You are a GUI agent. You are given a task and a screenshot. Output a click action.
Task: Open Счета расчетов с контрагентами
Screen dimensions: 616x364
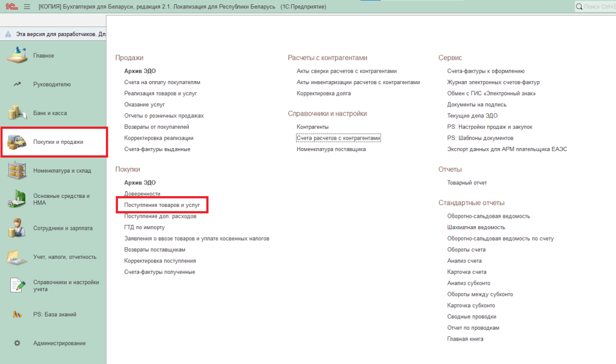coord(339,138)
